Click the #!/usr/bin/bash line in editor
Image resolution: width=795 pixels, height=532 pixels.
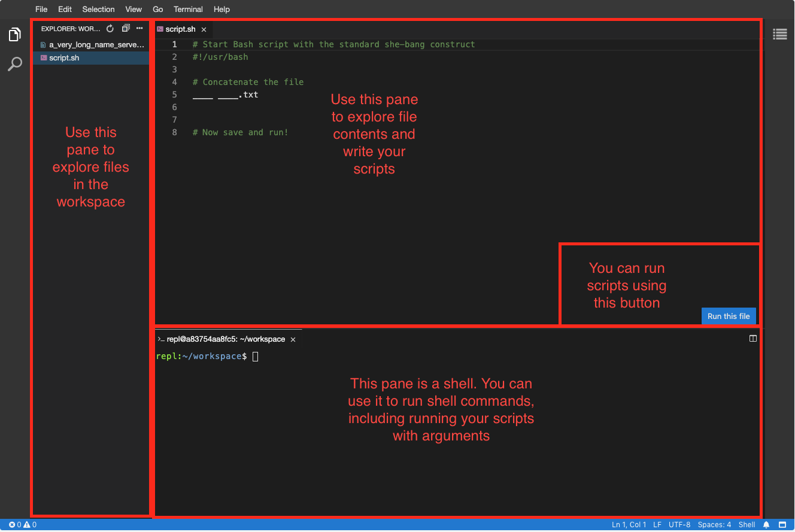click(220, 57)
